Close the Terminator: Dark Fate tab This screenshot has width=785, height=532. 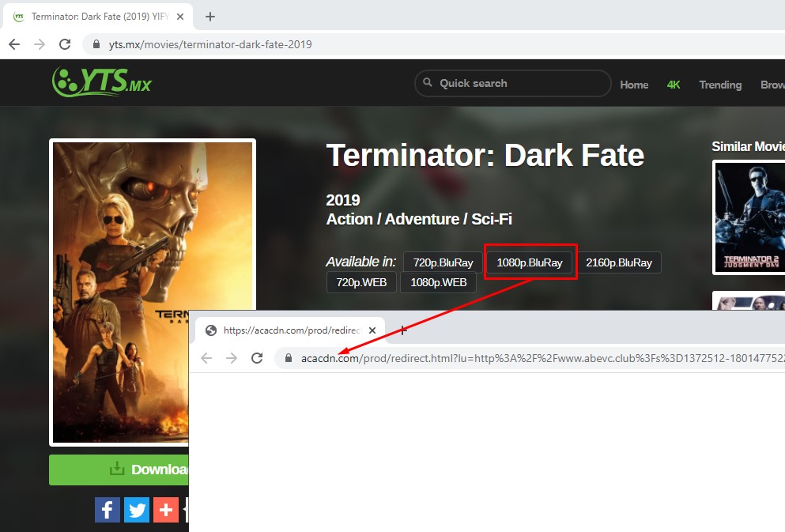[180, 17]
